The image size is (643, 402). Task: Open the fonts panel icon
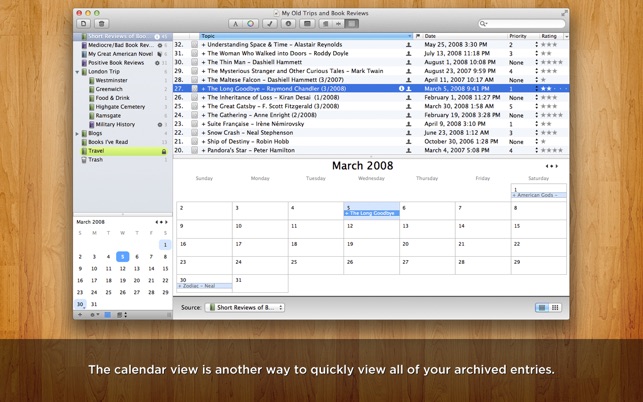point(235,24)
